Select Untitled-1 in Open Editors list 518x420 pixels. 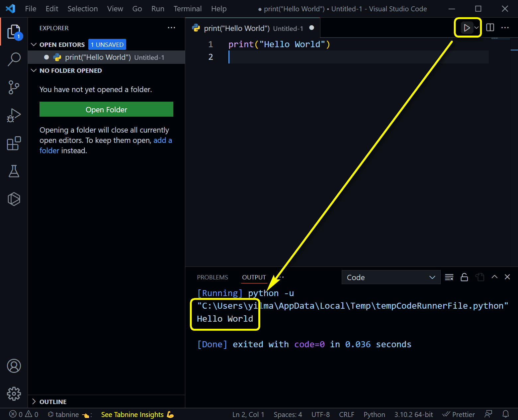[x=106, y=57]
